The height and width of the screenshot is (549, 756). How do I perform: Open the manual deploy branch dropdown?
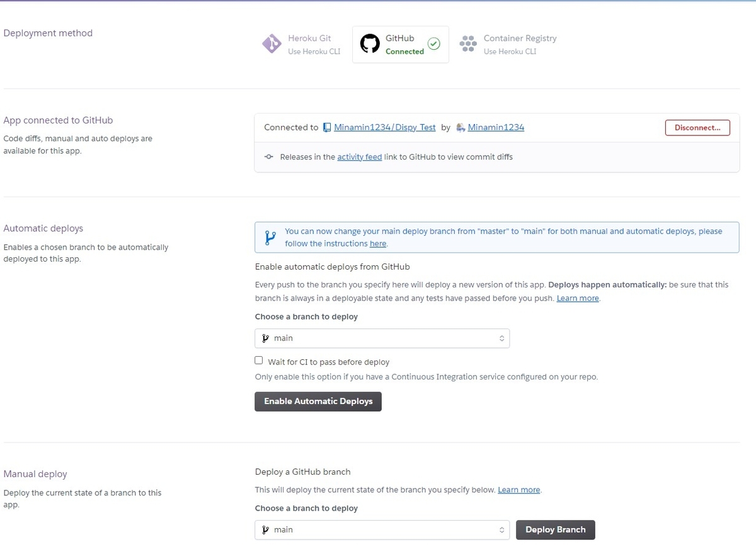382,530
